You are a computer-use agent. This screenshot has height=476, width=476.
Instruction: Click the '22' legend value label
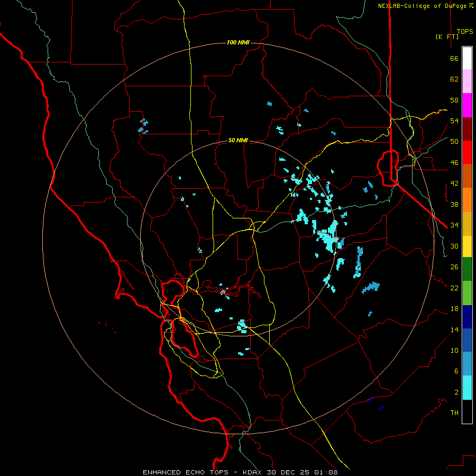(x=454, y=288)
